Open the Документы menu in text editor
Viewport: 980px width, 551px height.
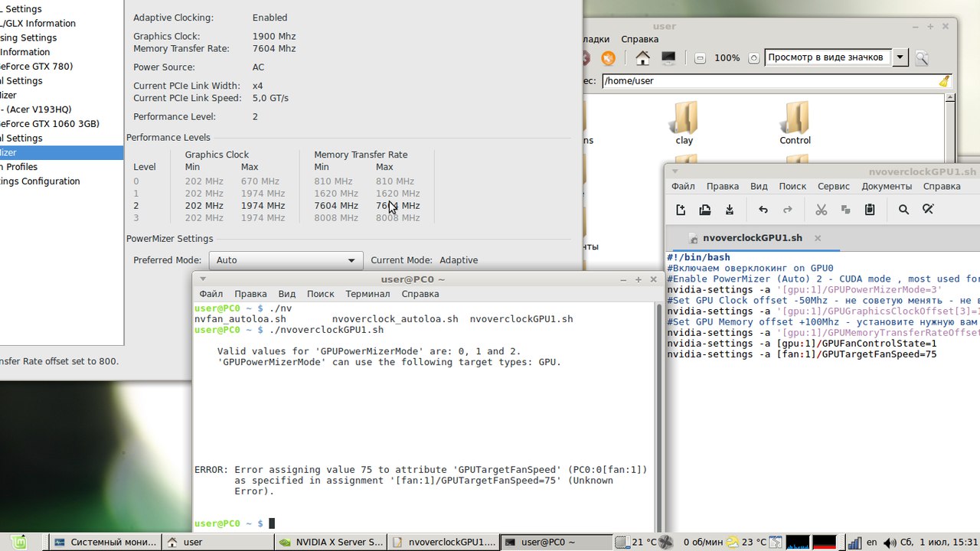click(887, 186)
